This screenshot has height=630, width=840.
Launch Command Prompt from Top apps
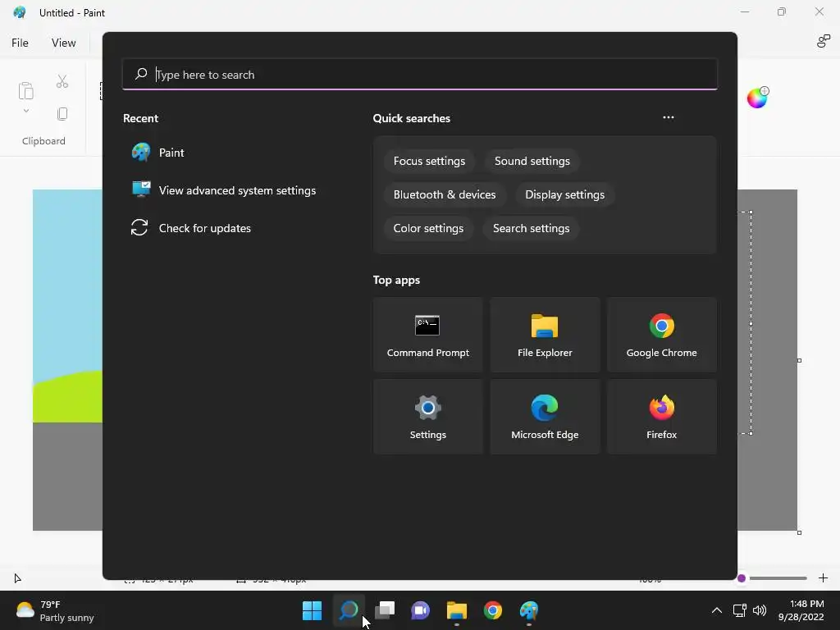[427, 335]
